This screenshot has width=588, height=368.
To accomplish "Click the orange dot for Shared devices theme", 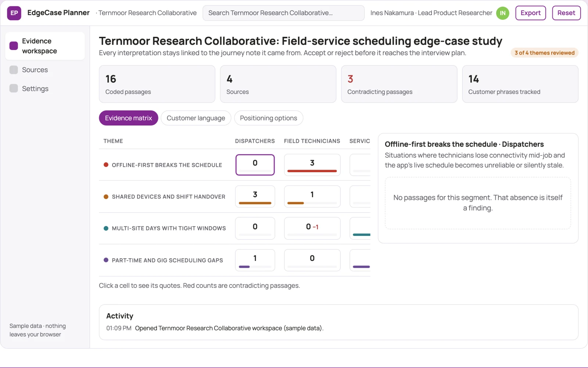I will click(106, 197).
